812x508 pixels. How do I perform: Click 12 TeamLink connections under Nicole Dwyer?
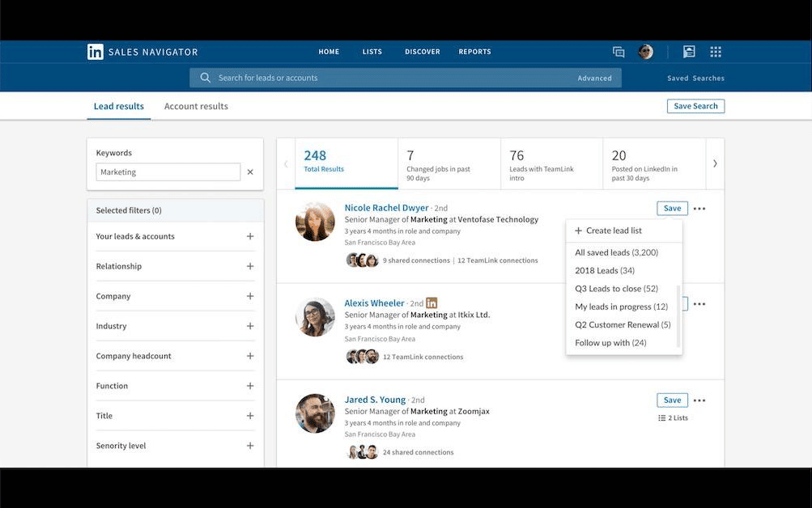pyautogui.click(x=498, y=260)
